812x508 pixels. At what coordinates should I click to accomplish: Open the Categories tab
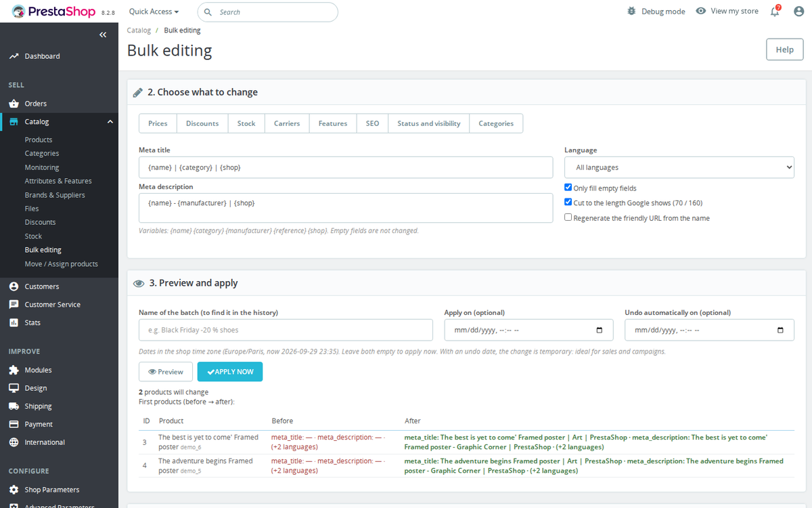coord(496,123)
